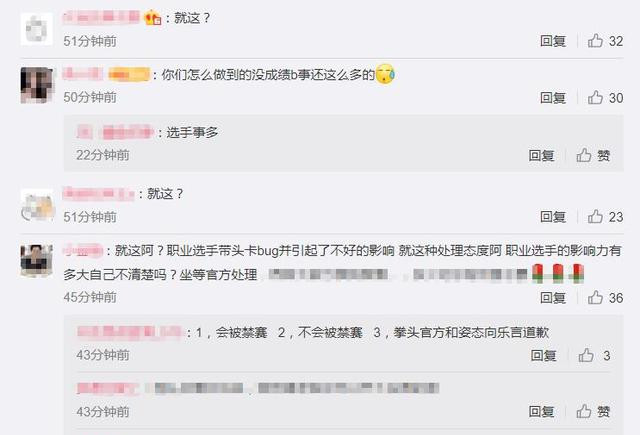Viewport: 640px width, 435px height.
Task: Reply to the first 就这？ comment
Action: (553, 41)
